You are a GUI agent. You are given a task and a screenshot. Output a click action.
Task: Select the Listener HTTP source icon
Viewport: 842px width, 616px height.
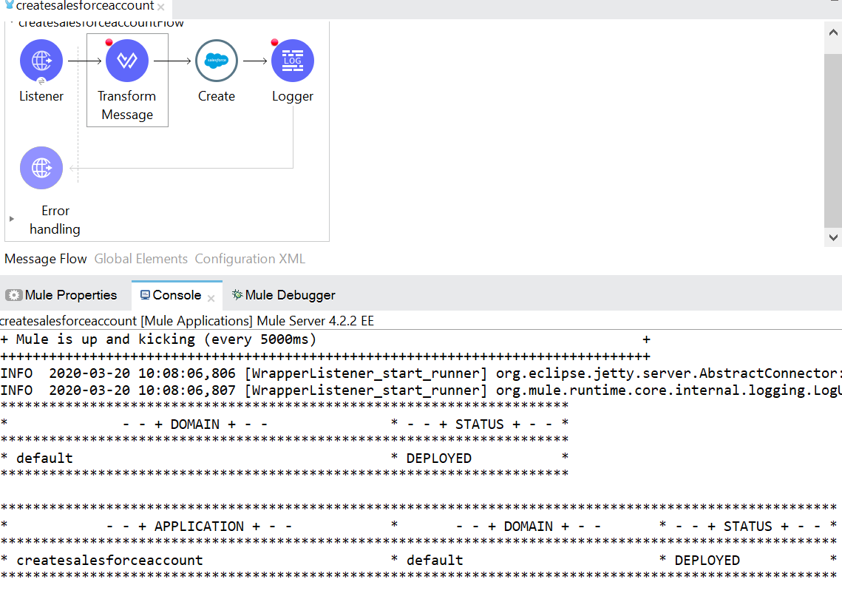click(x=41, y=61)
